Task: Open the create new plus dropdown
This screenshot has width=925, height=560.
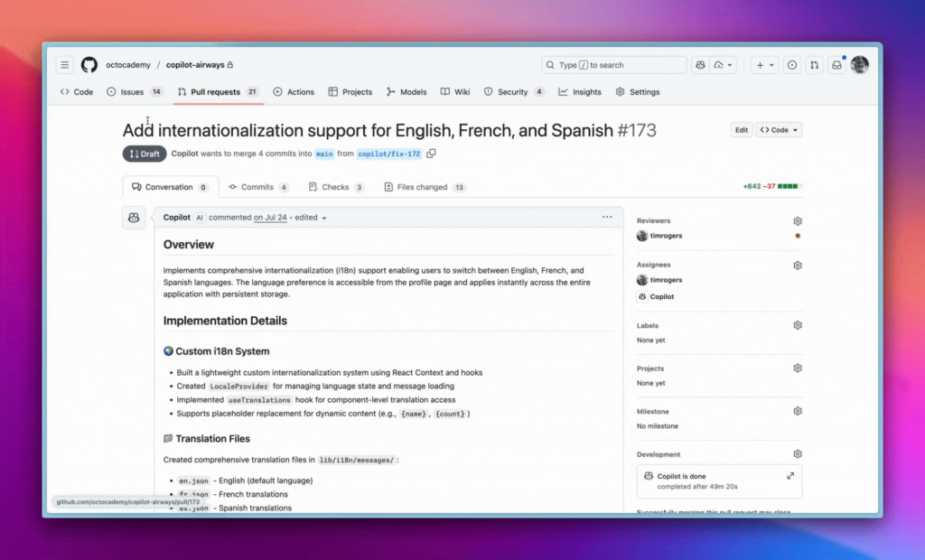Action: click(764, 65)
